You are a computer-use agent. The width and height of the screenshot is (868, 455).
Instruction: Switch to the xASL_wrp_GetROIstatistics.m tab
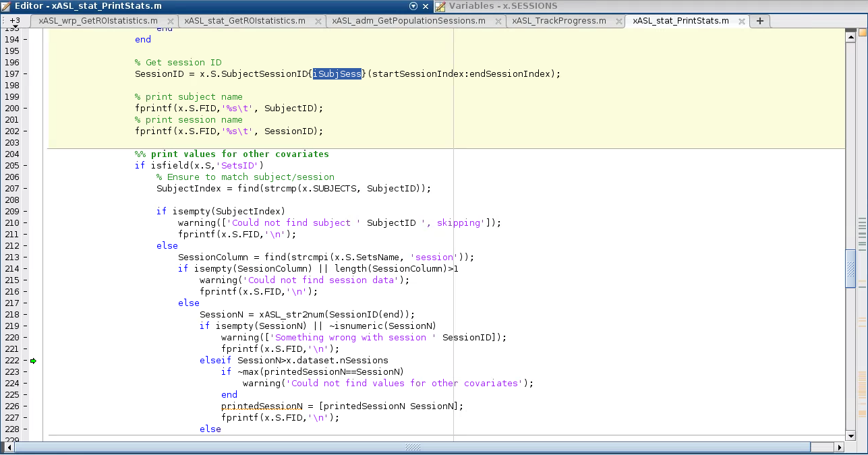(x=98, y=21)
